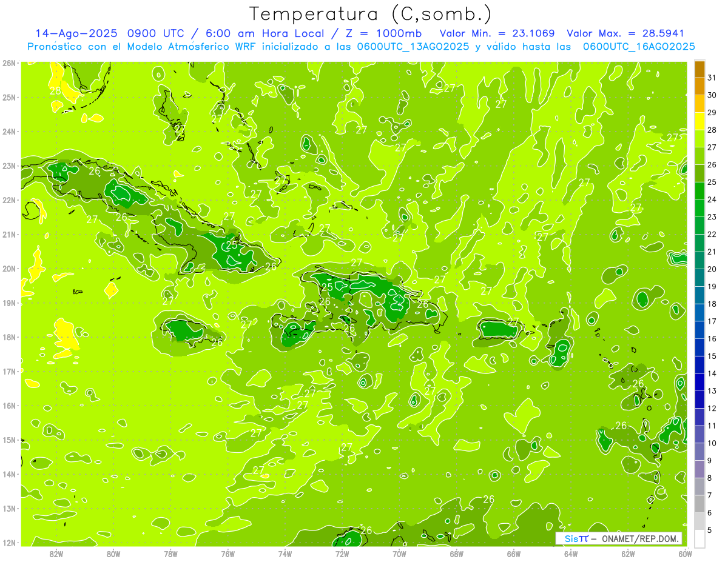This screenshot has height=562, width=728.
Task: Click the 5 label on the color scale
Action: [x=710, y=530]
